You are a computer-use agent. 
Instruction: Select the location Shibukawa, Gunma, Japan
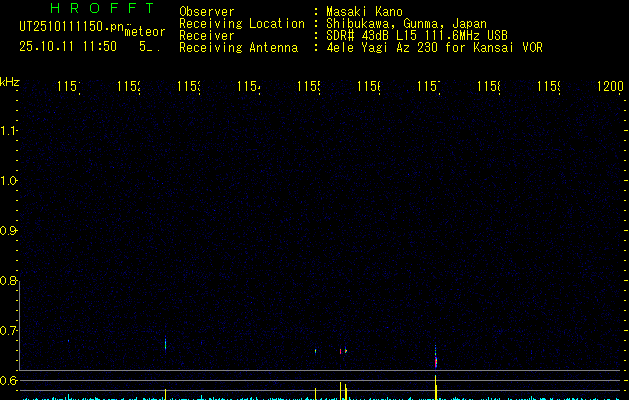(406, 24)
